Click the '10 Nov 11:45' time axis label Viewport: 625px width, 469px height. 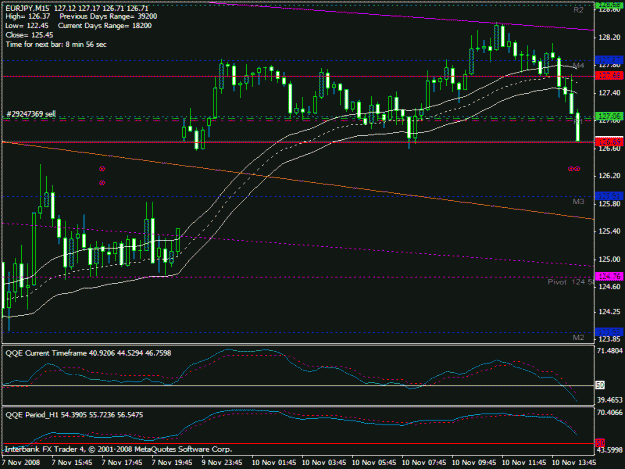pos(524,463)
